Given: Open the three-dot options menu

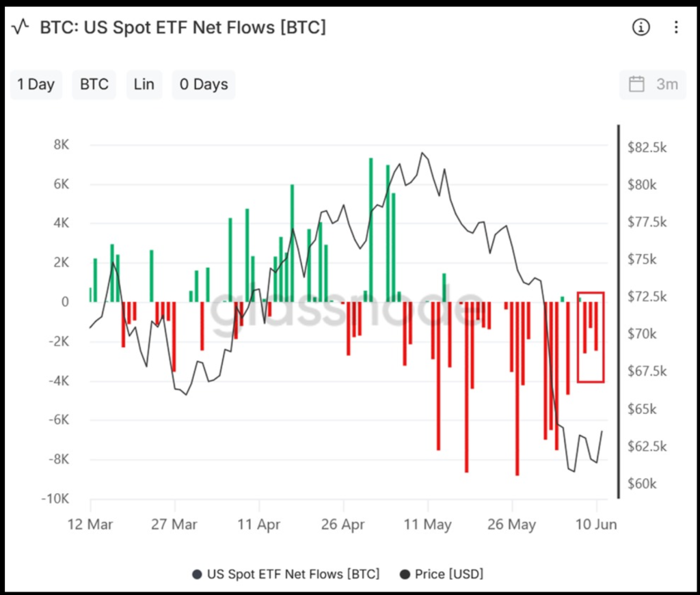Looking at the screenshot, I should 676,27.
